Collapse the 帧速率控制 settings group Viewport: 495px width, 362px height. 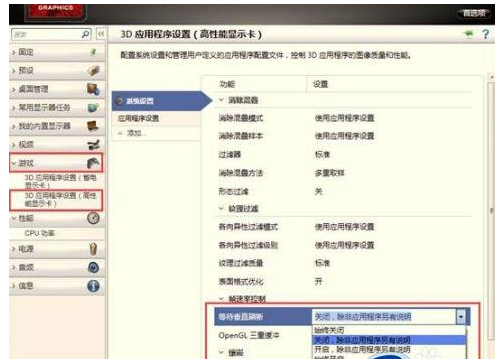coord(221,299)
